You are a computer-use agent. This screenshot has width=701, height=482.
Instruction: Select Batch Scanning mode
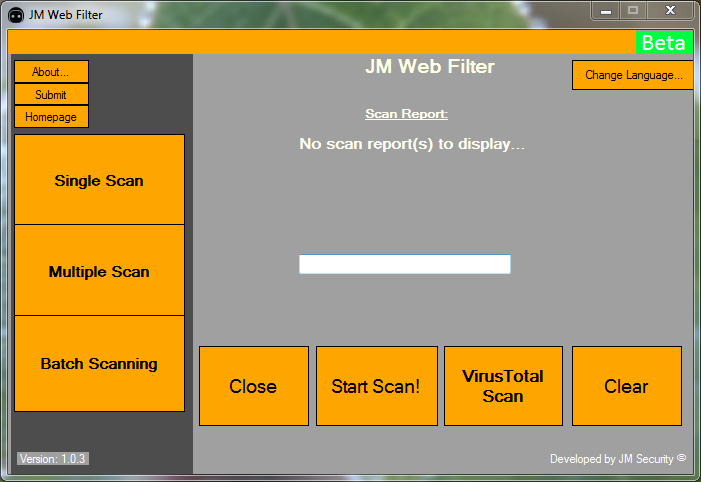click(99, 364)
